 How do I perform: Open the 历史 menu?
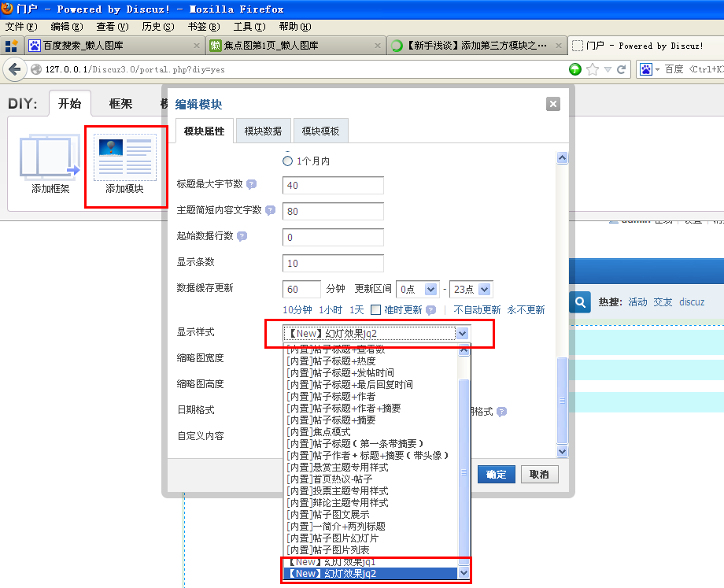[x=158, y=26]
